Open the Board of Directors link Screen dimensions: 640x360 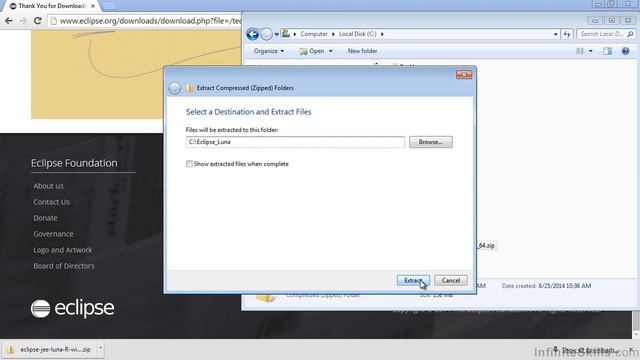[64, 266]
